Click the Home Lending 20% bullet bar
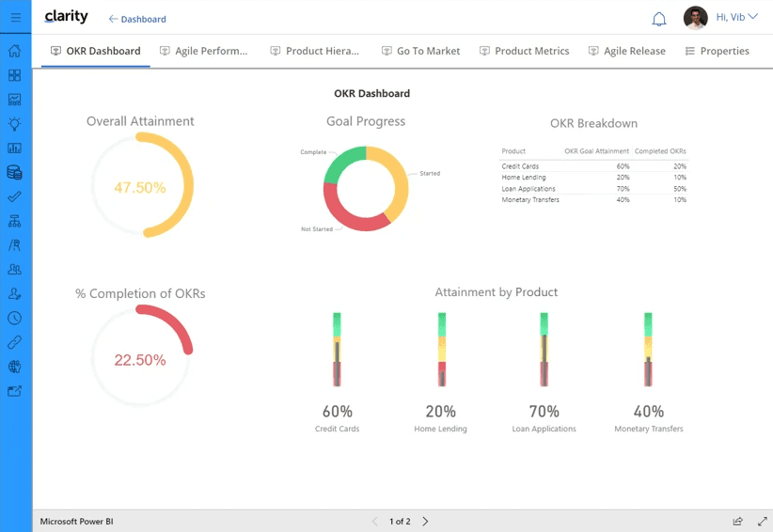Viewport: 773px width, 532px height. (442, 350)
